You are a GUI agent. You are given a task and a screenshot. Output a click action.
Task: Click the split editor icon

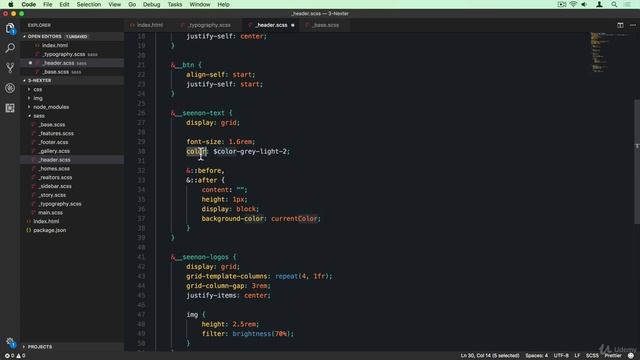(620, 25)
